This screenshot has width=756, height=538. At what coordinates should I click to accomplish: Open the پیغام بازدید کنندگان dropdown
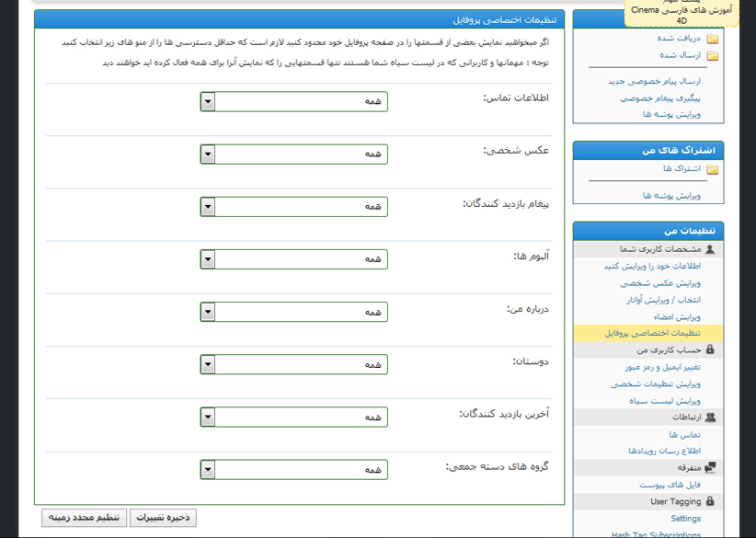[x=293, y=207]
